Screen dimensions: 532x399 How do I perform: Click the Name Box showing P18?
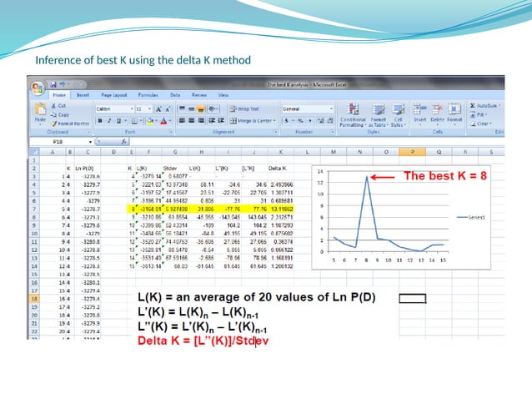coord(58,142)
